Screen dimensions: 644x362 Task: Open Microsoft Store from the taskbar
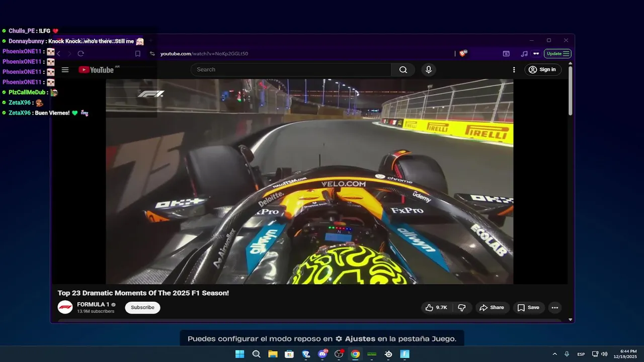tap(289, 354)
